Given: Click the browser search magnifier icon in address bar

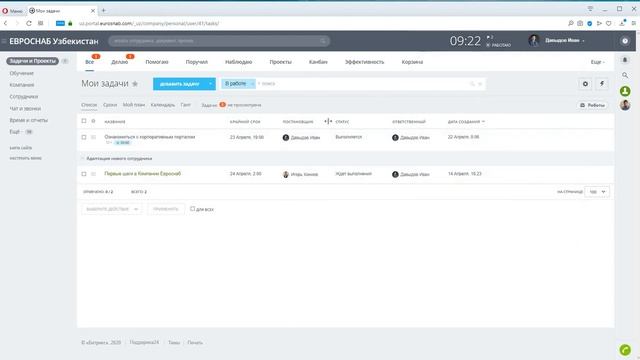Looking at the screenshot, I should (571, 23).
